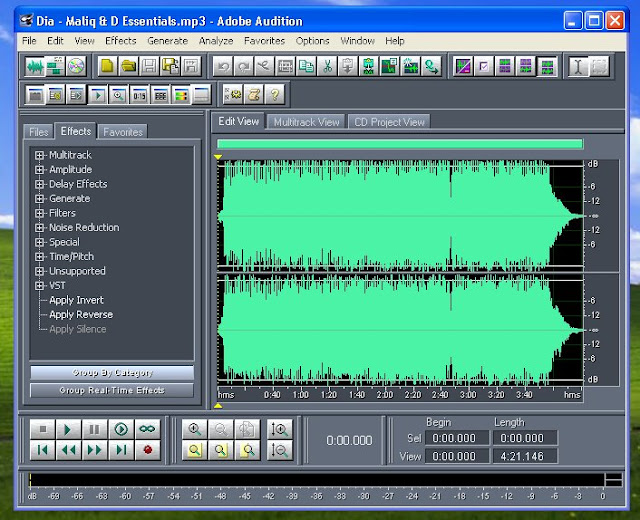The height and width of the screenshot is (520, 640).
Task: Zoom in horizontally magnifier button
Action: point(194,429)
